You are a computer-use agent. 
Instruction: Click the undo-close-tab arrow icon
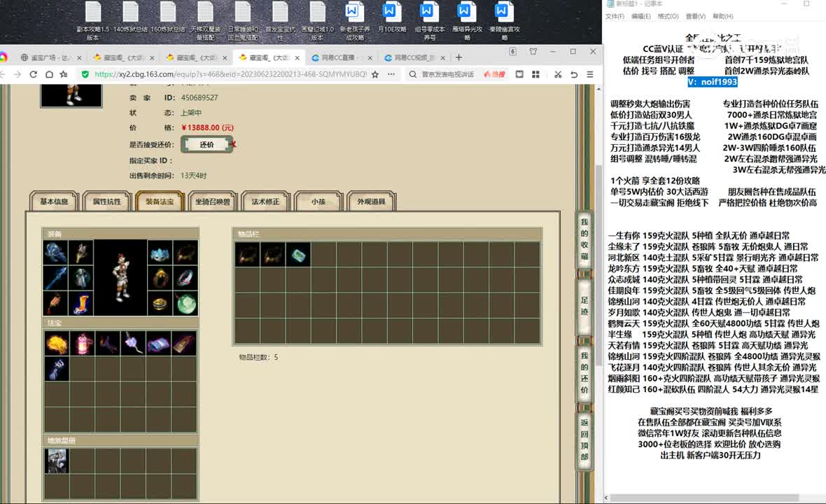[x=574, y=74]
